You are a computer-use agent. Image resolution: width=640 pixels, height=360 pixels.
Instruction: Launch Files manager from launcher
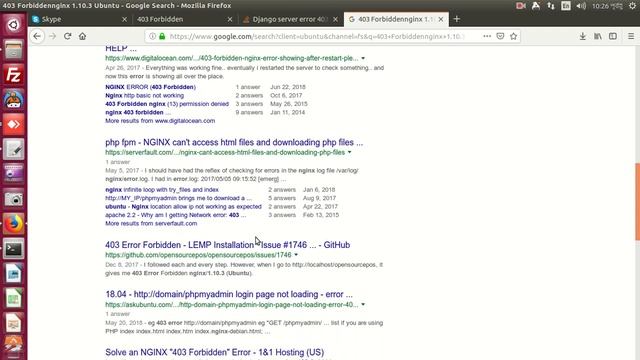coord(13,50)
